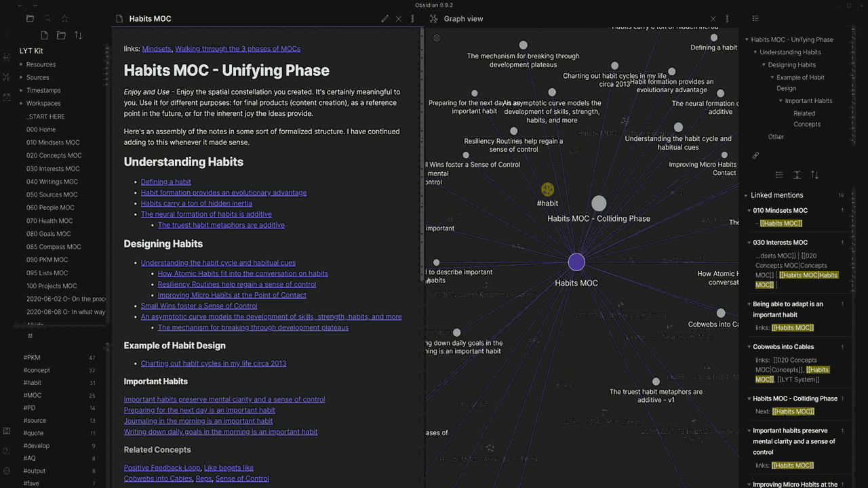
Task: Open the outline list icon in right sidebar
Action: [755, 19]
